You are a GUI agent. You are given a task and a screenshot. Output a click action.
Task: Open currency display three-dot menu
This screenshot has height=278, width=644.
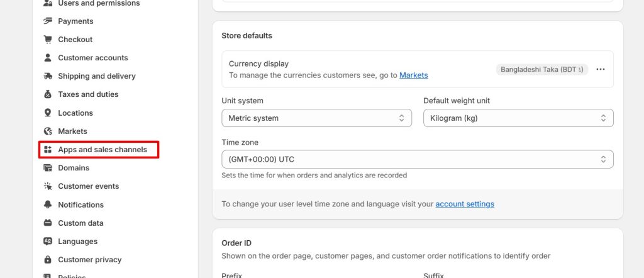pyautogui.click(x=601, y=69)
